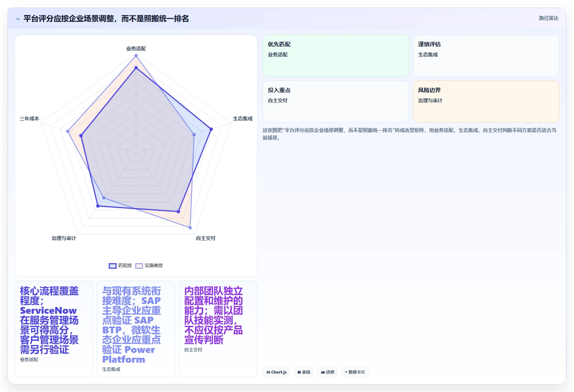
Task: Click the 实施难度 data point at 业务适配 top
Action: [136, 56]
